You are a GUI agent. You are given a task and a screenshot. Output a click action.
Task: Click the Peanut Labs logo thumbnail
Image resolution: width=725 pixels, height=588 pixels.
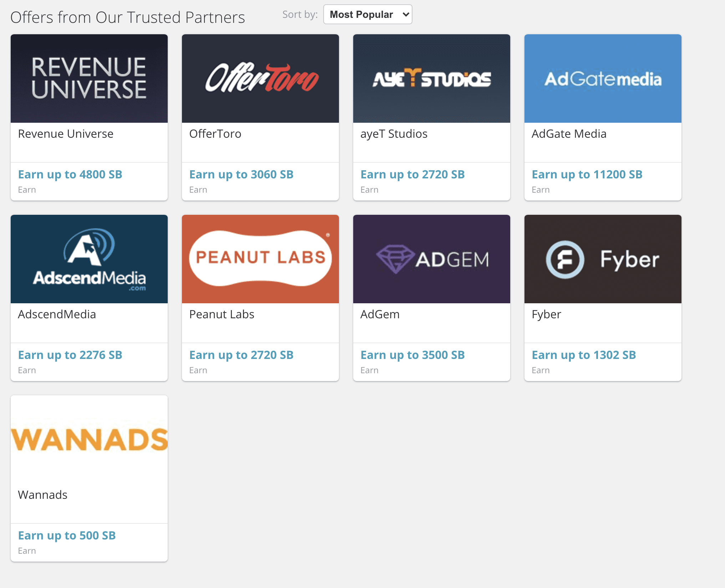tap(260, 259)
